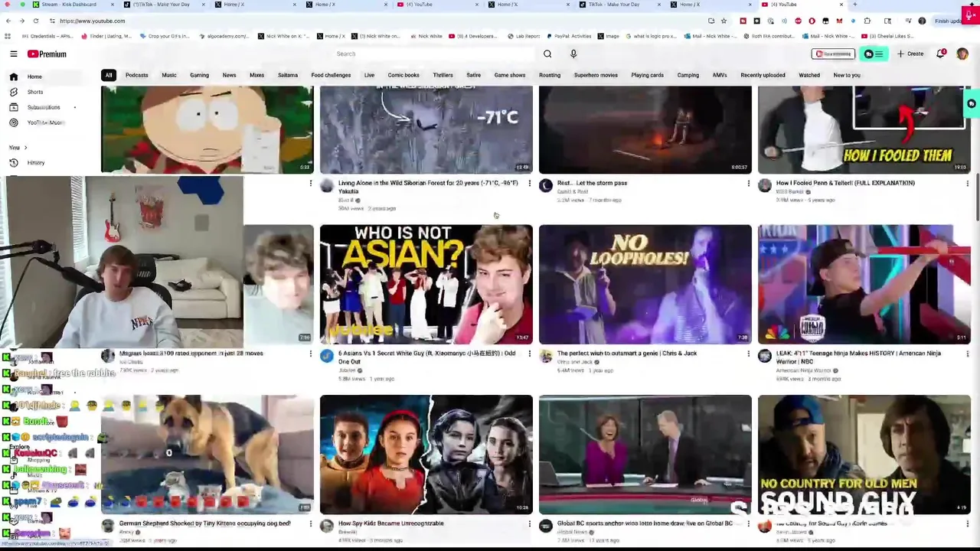Image resolution: width=980 pixels, height=551 pixels.
Task: Select the Music filter chip
Action: pyautogui.click(x=168, y=75)
